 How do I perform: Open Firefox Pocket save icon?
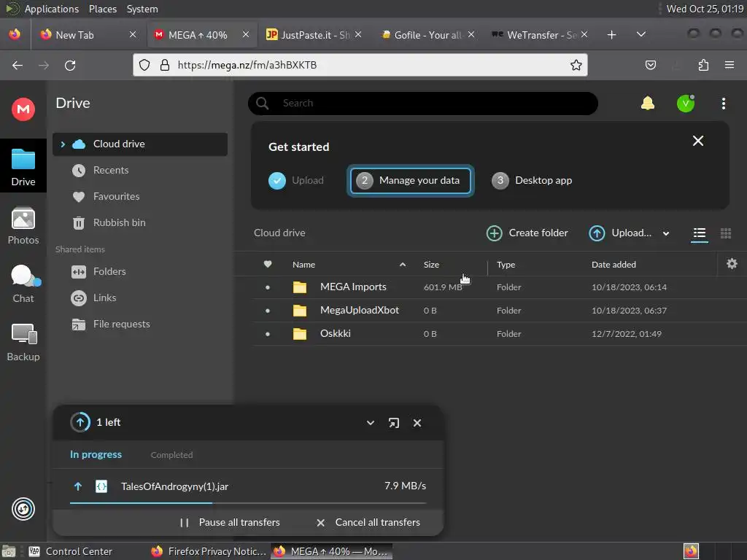(x=650, y=65)
